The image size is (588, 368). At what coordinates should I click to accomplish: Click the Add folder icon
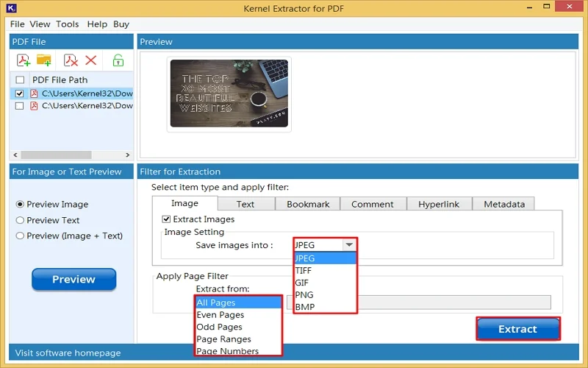pyautogui.click(x=44, y=60)
